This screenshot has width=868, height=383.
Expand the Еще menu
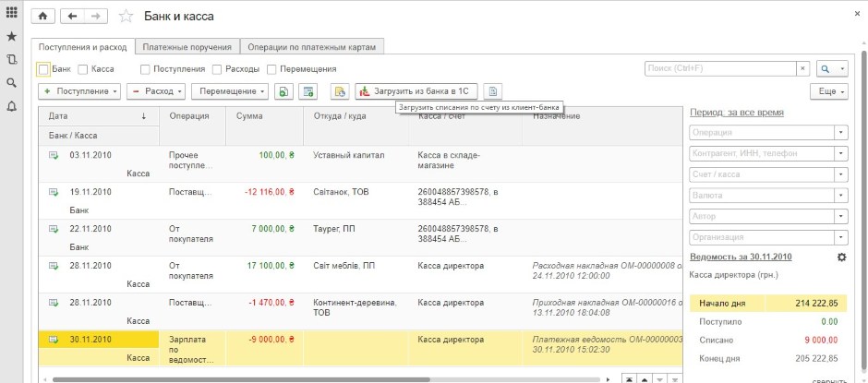pyautogui.click(x=828, y=92)
